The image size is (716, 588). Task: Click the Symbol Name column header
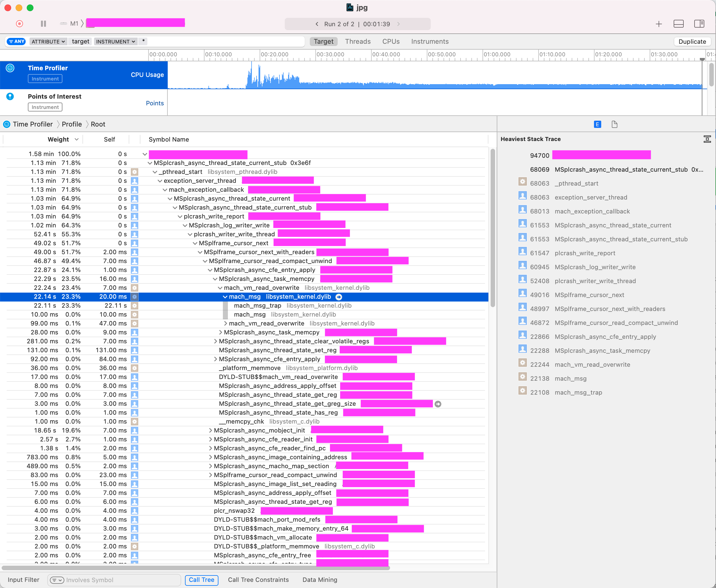[x=169, y=139]
